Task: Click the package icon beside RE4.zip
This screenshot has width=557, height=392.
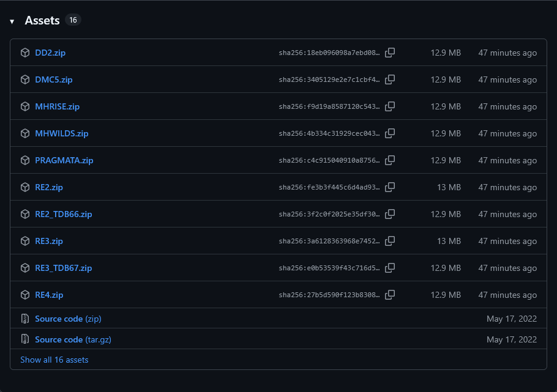Action: pos(25,295)
